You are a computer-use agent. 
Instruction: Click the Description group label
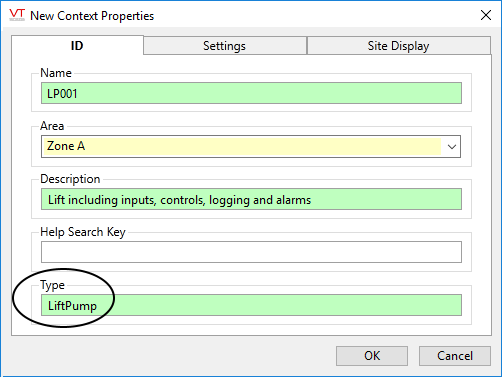[x=70, y=179]
